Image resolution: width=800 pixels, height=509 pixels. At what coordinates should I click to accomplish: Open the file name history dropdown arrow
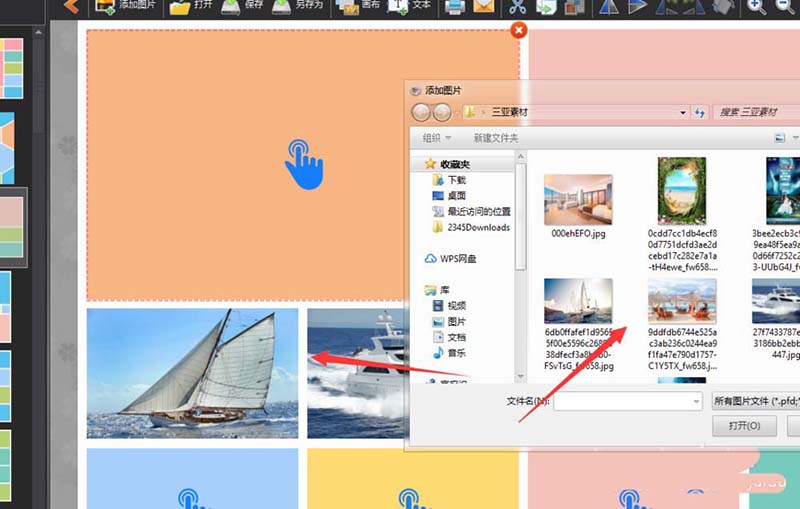(x=696, y=401)
